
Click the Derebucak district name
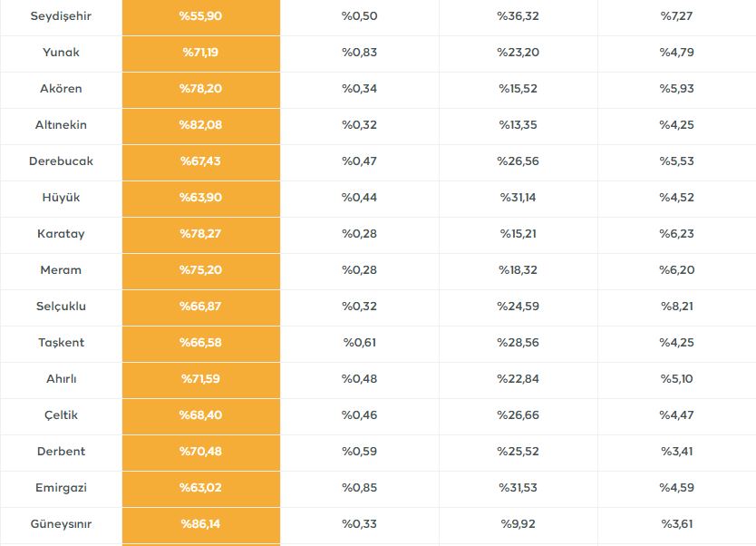click(x=61, y=161)
